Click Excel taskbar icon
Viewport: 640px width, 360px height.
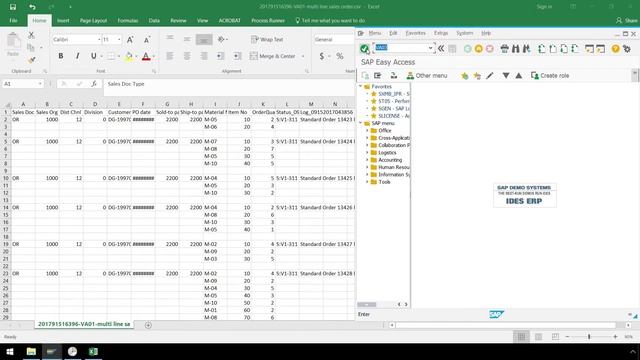click(x=93, y=351)
